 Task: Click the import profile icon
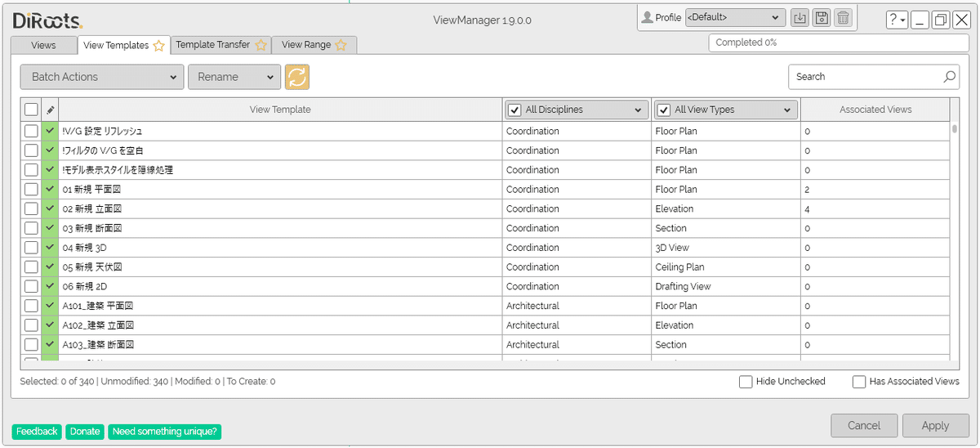pos(800,18)
